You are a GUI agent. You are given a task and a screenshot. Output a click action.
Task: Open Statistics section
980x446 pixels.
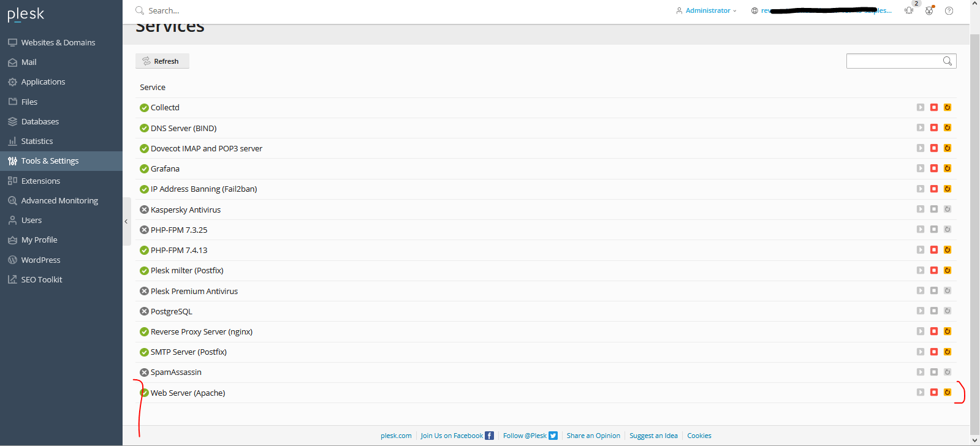[x=61, y=141]
